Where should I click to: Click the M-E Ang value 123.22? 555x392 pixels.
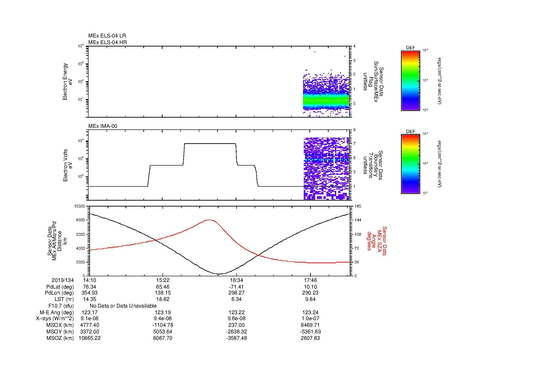(x=236, y=313)
